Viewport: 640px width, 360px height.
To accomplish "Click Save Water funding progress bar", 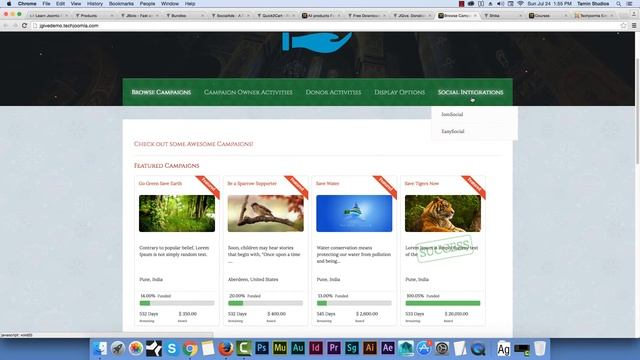I will tap(354, 303).
